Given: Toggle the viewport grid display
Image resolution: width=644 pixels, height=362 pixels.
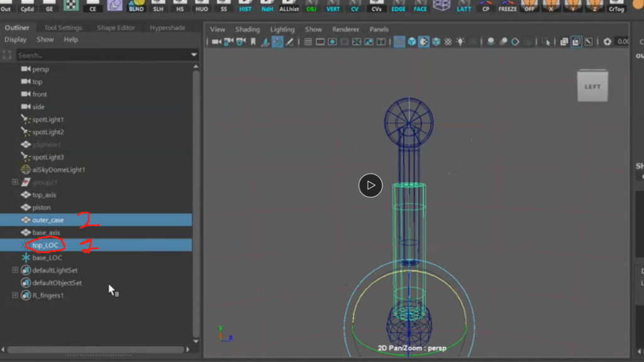Looking at the screenshot, I should point(308,42).
